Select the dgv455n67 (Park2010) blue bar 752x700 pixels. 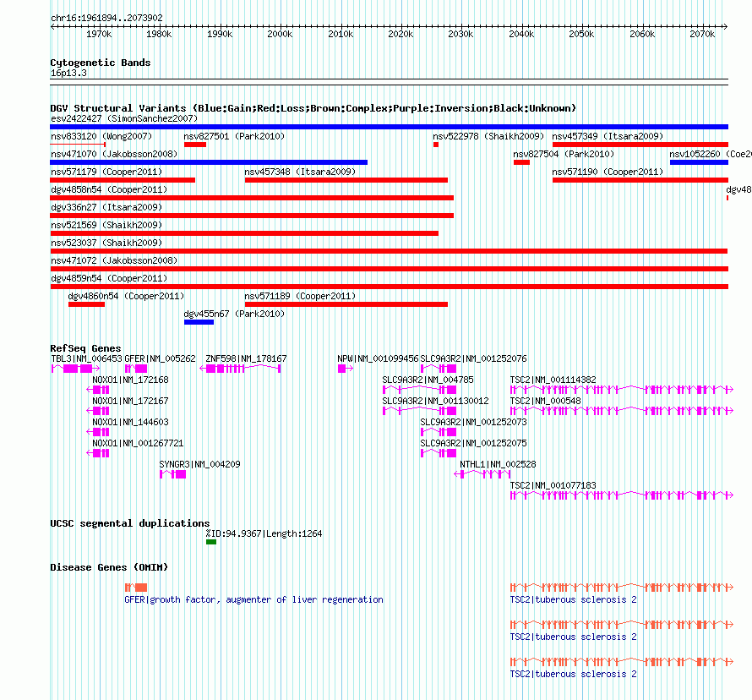click(x=199, y=322)
